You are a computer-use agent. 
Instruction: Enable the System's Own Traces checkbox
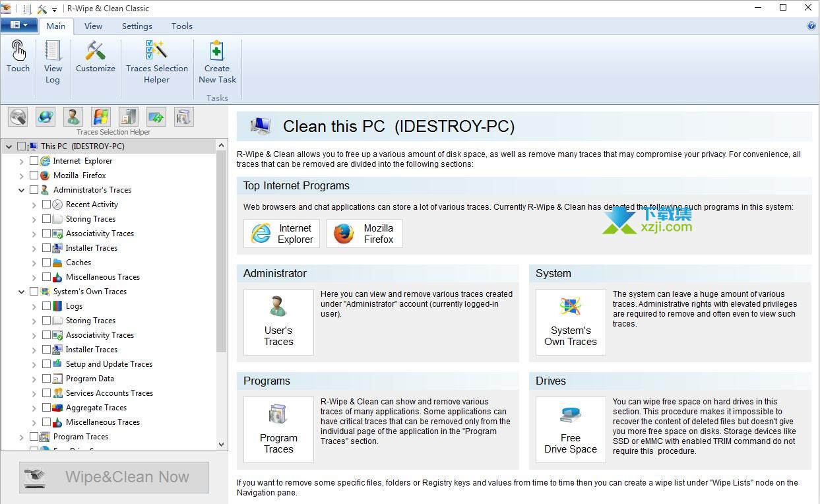tap(34, 292)
